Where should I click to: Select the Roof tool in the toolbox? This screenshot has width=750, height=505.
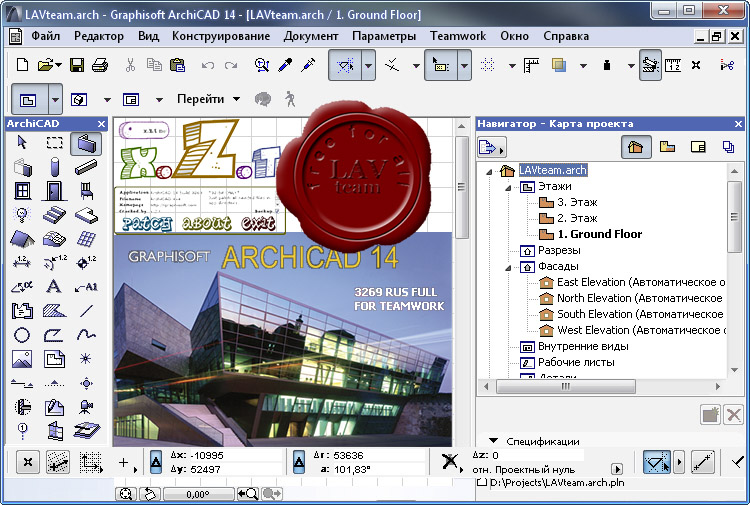click(22, 239)
